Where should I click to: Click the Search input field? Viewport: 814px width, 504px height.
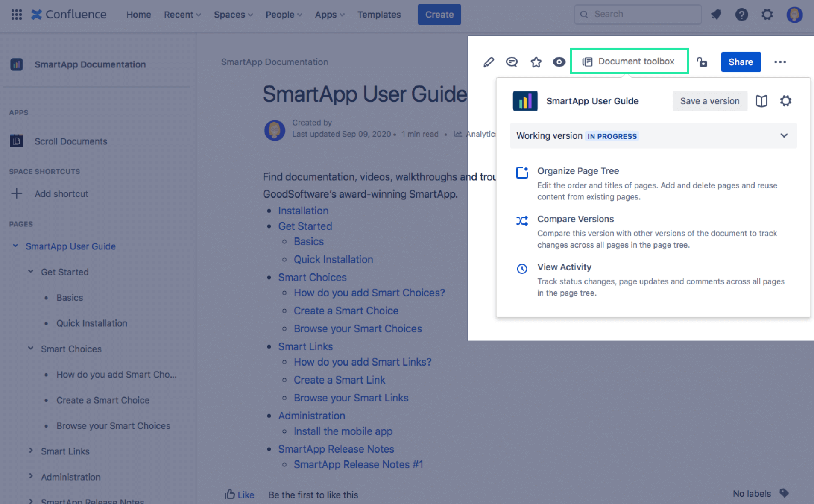click(643, 15)
